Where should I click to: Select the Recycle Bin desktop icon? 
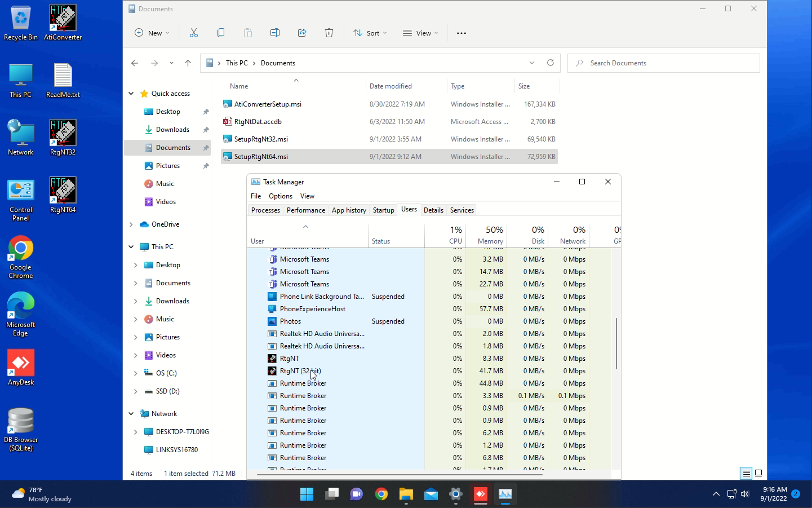(21, 23)
